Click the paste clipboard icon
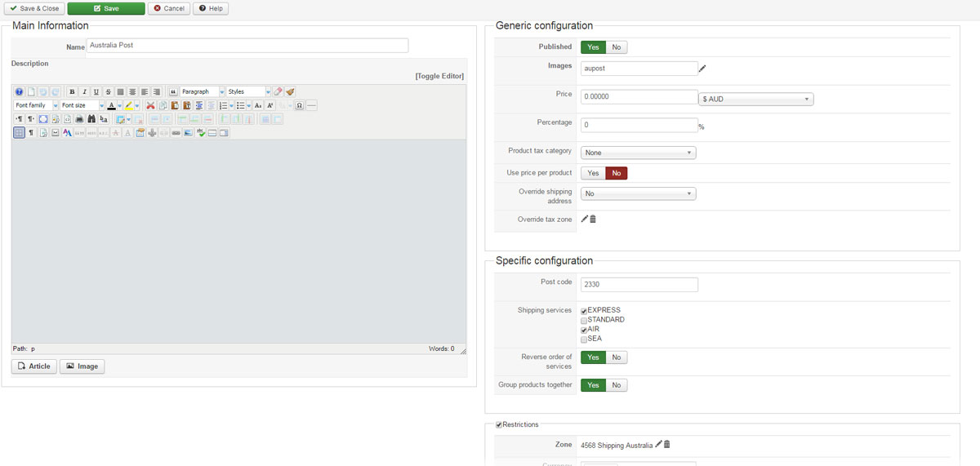The image size is (980, 466). tap(175, 105)
